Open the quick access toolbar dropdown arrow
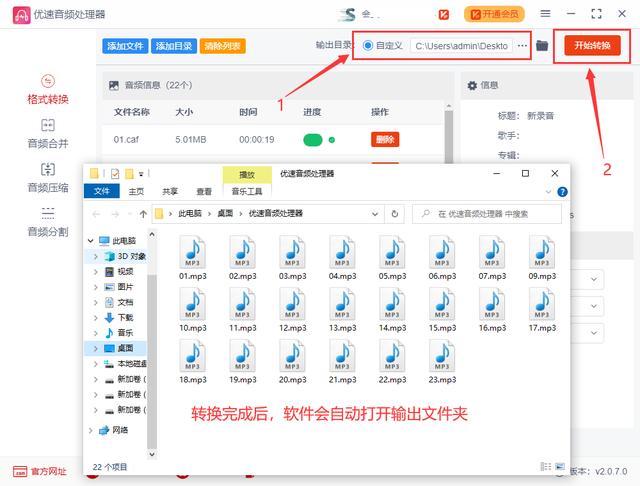Screen dimensions: 640x486 (x=141, y=174)
